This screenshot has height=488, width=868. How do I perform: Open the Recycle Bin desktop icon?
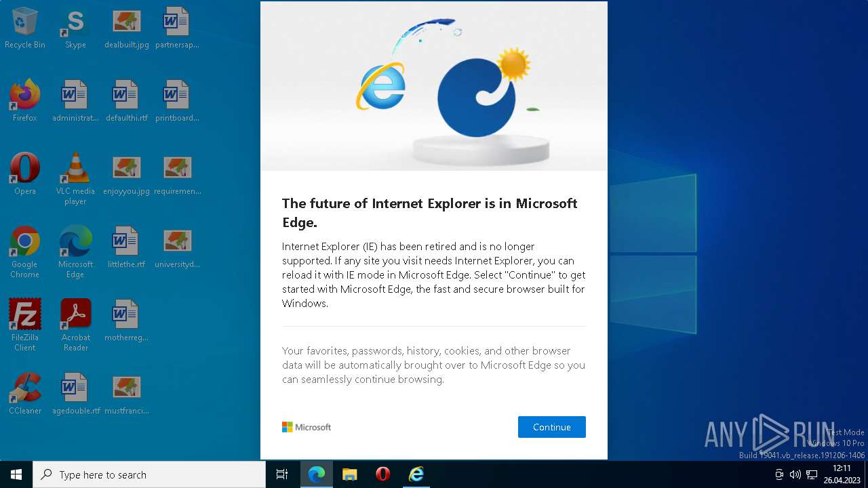(x=25, y=28)
